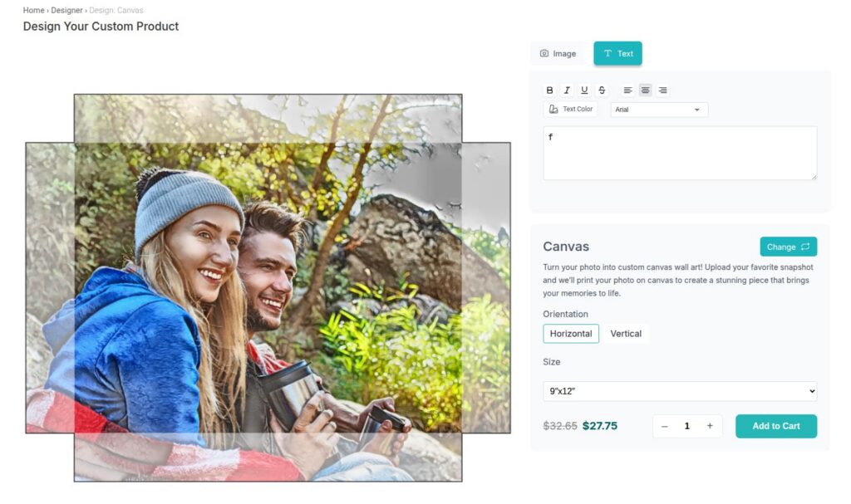Switch to the Image tab
This screenshot has width=851, height=504.
click(x=558, y=53)
